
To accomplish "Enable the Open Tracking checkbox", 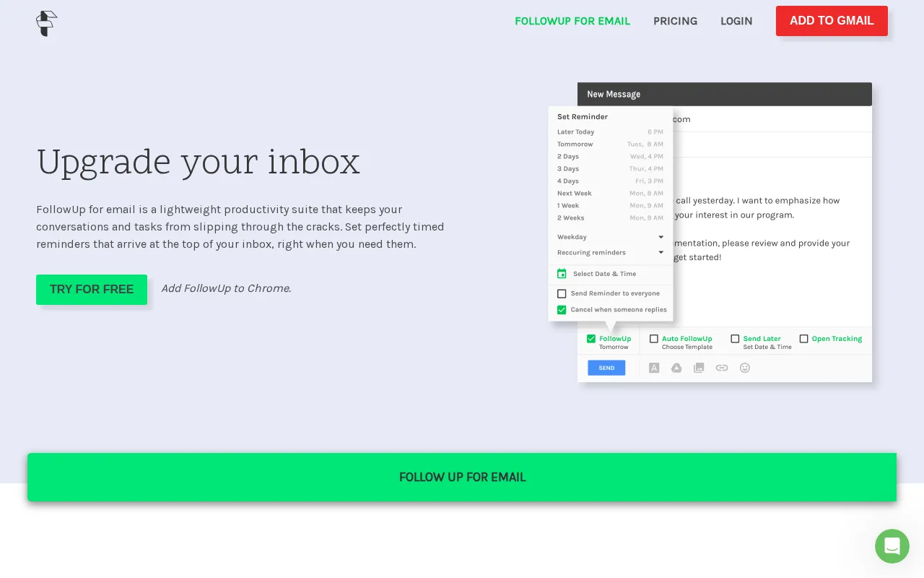I will click(803, 338).
